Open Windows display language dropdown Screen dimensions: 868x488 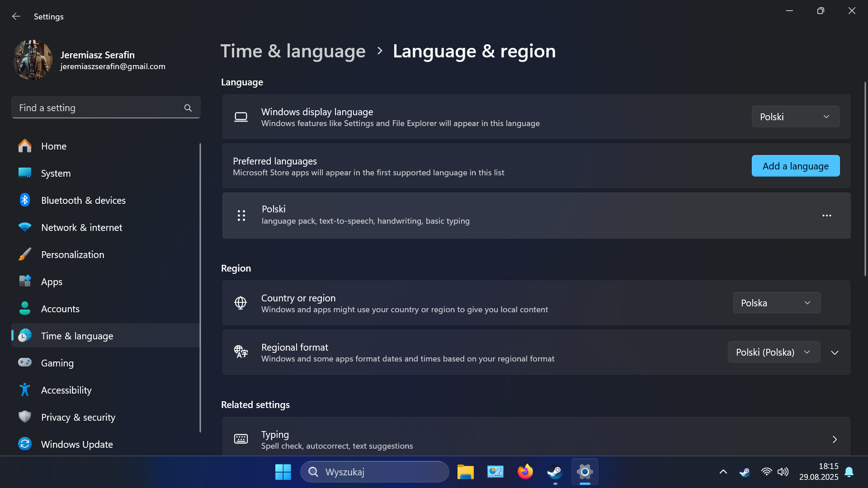point(795,117)
